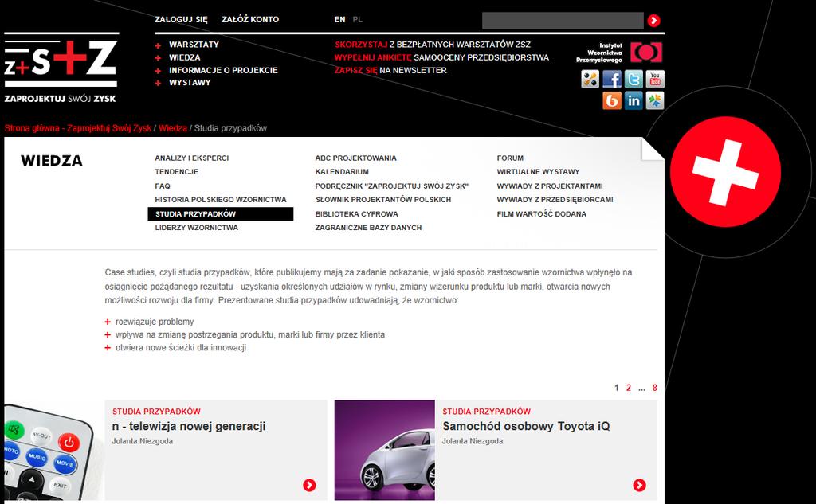The height and width of the screenshot is (504, 816).
Task: Open LIDERZY WZORNICTWA submenu item
Action: click(x=196, y=228)
